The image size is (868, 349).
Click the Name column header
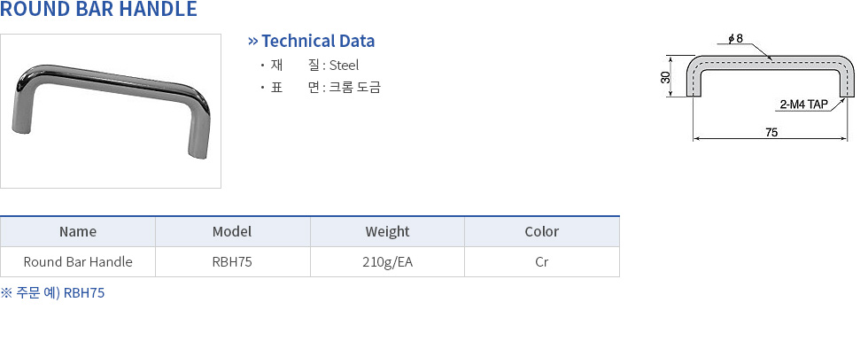78,231
